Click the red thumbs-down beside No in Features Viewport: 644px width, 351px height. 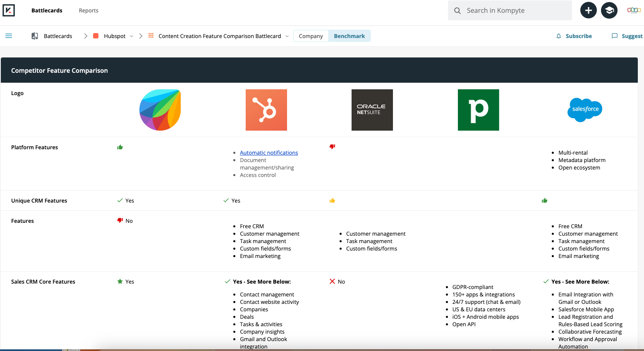coord(120,221)
